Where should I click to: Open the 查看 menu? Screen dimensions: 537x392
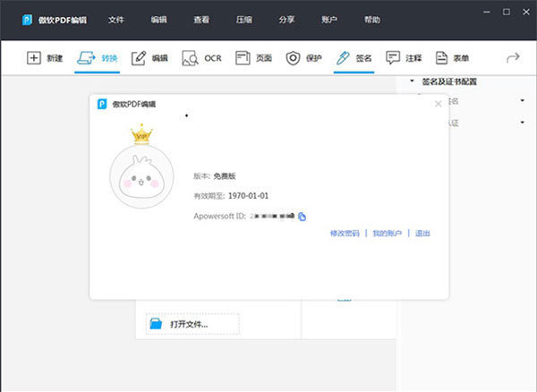point(201,20)
